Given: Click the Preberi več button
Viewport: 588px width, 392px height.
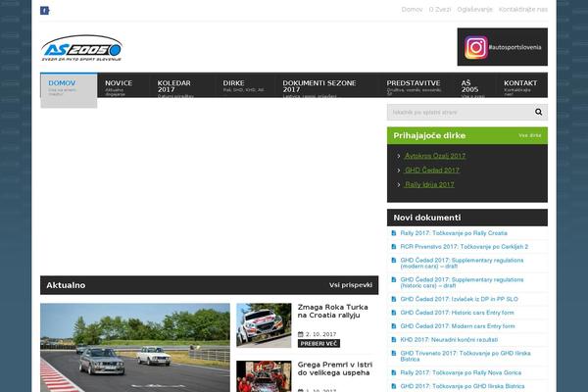Looking at the screenshot, I should pos(318,343).
